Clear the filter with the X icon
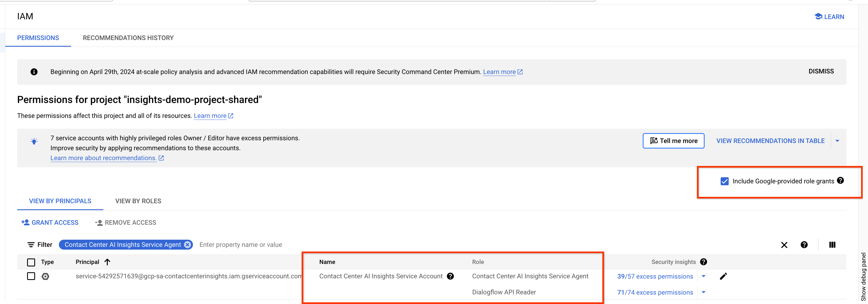Viewport: 868px width, 304px height. pyautogui.click(x=784, y=245)
